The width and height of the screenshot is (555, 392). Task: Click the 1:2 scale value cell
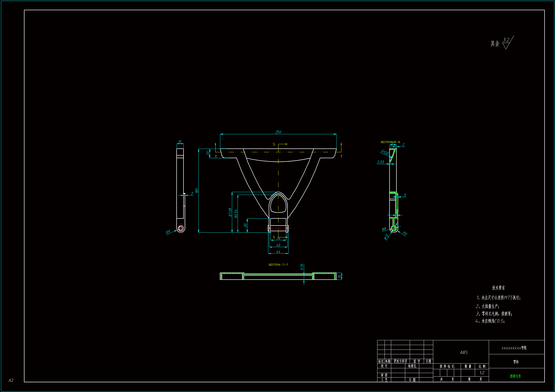(x=482, y=373)
